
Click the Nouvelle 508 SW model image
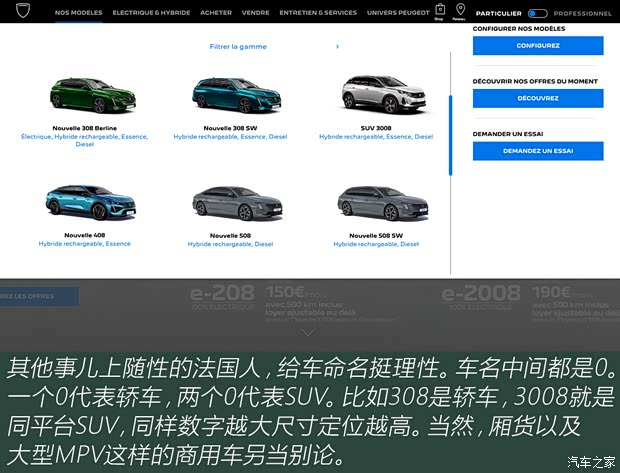click(x=375, y=203)
